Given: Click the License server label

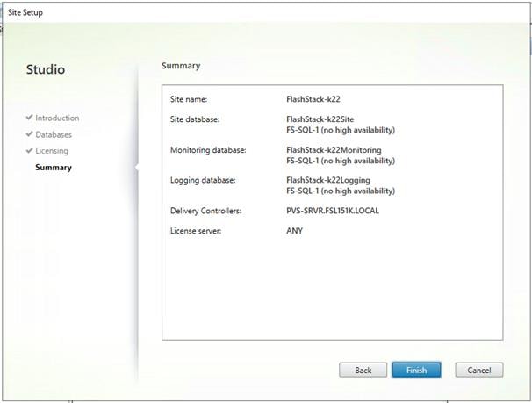Looking at the screenshot, I should click(x=196, y=231).
